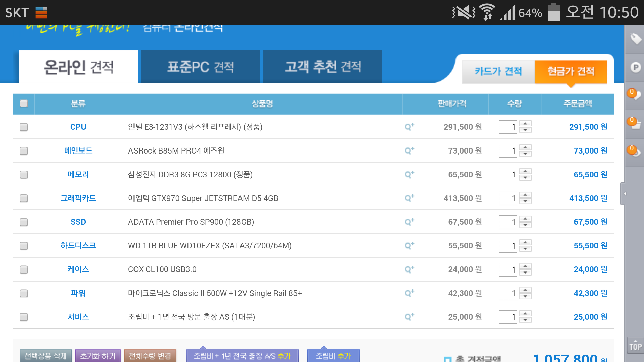This screenshot has height=362, width=644.
Task: Click the price tag icon in sidebar
Action: click(x=635, y=39)
